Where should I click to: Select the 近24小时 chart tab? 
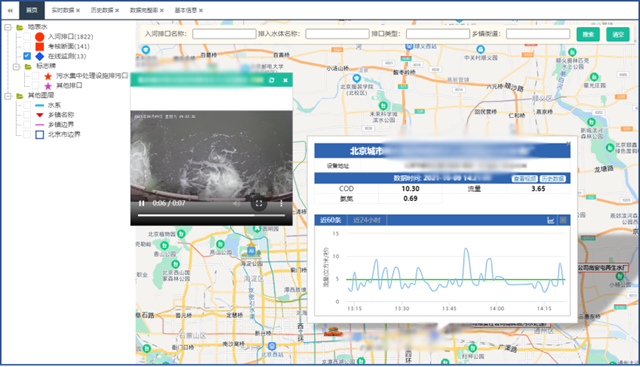click(x=367, y=220)
